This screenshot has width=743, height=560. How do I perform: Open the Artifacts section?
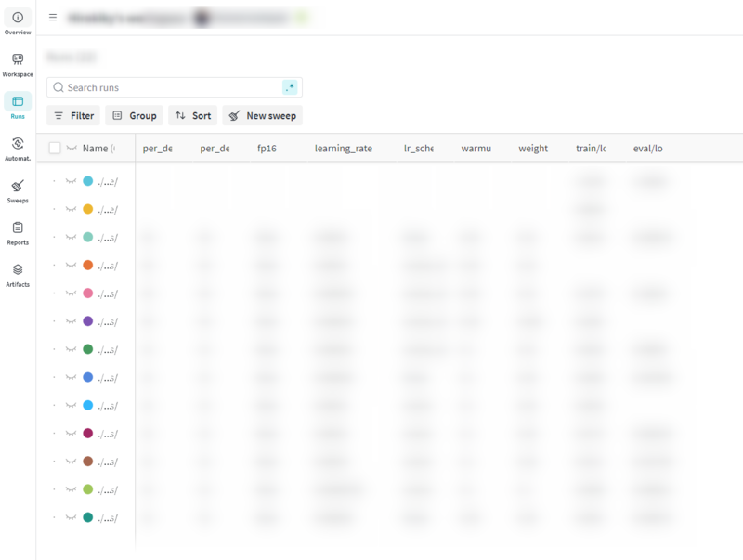point(18,269)
